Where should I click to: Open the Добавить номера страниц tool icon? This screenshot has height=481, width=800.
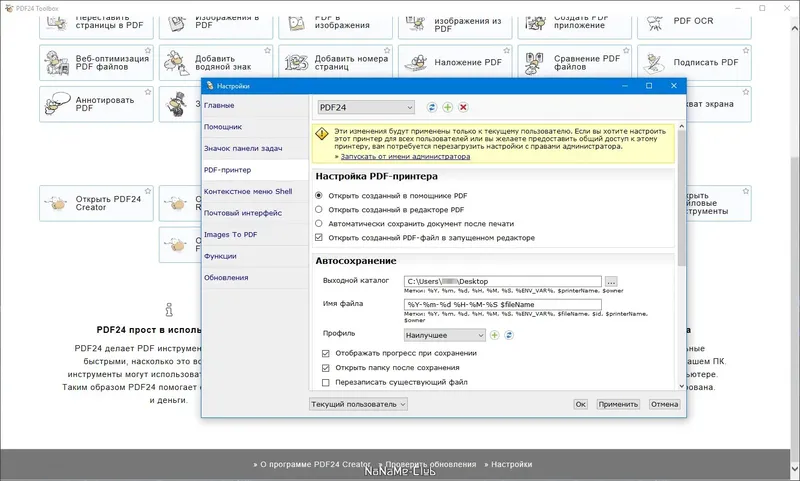[x=296, y=63]
